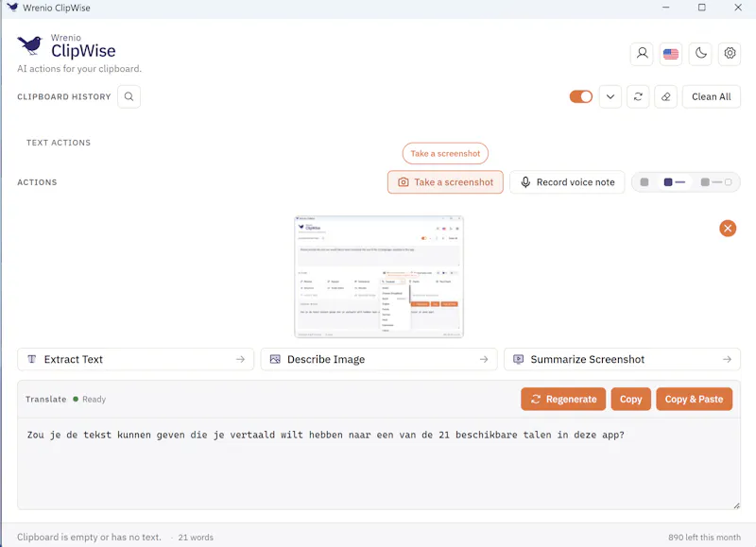Image resolution: width=756 pixels, height=547 pixels.
Task: Switch to dark mode with moon icon
Action: tap(700, 54)
